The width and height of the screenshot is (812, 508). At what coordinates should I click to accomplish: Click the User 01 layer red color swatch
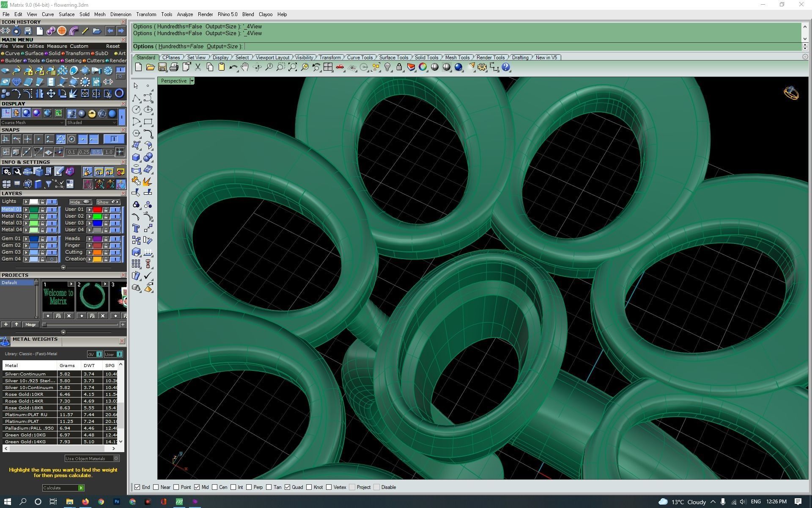coord(97,210)
